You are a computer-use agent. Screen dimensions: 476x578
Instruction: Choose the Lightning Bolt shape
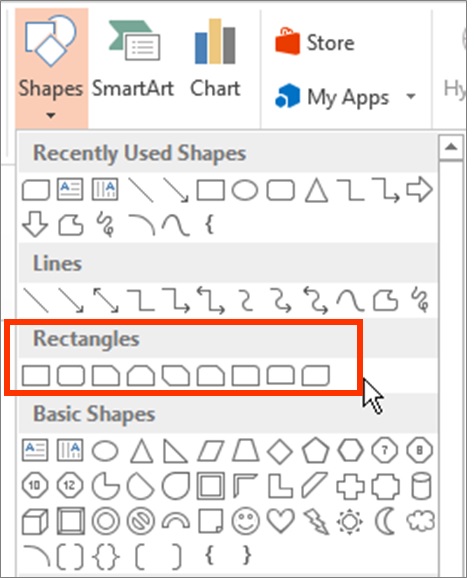[316, 521]
